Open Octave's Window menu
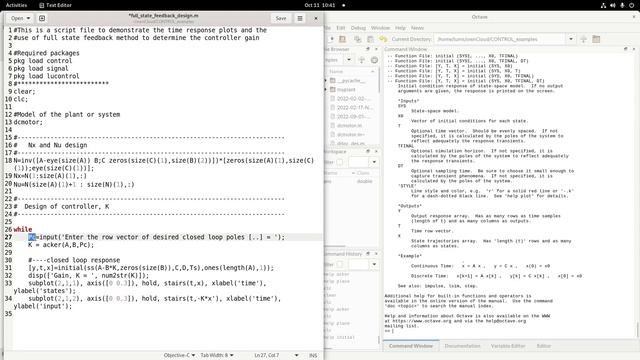The image size is (640, 360). point(380,28)
